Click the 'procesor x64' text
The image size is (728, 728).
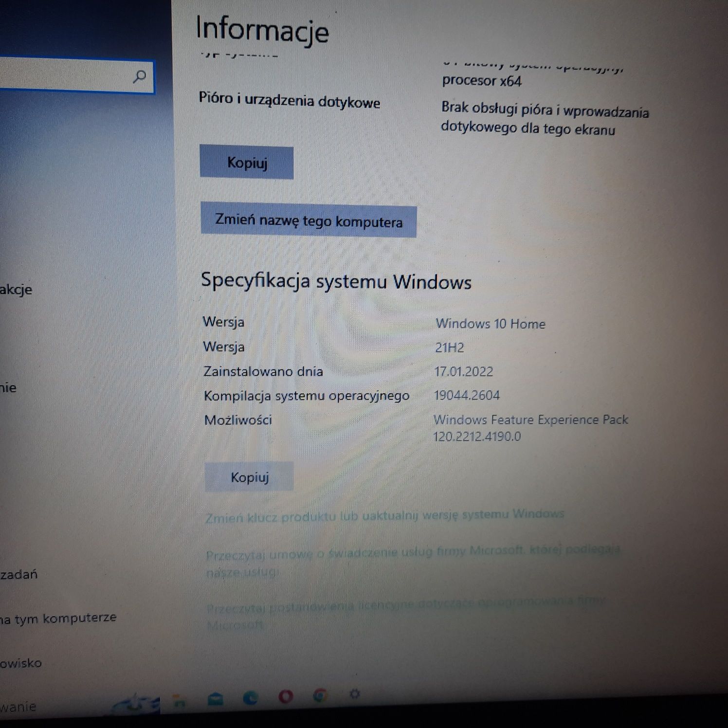(482, 81)
